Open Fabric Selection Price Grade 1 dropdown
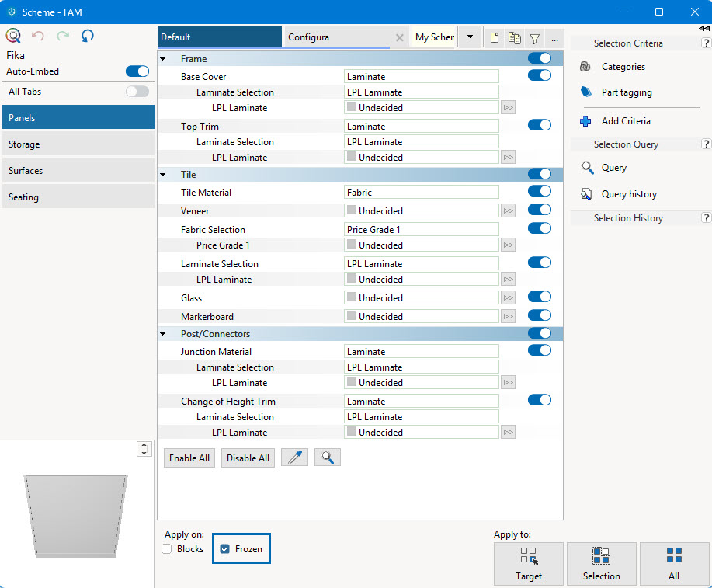The height and width of the screenshot is (588, 712). (x=422, y=230)
